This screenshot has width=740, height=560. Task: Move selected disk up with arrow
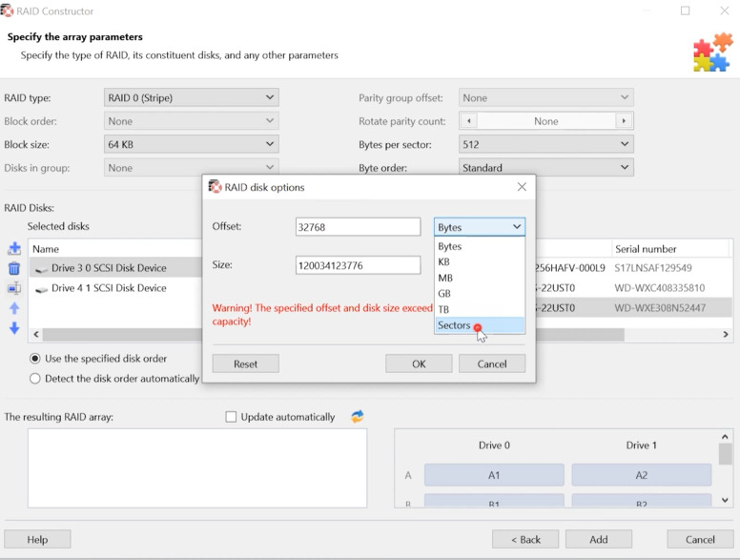pos(14,308)
